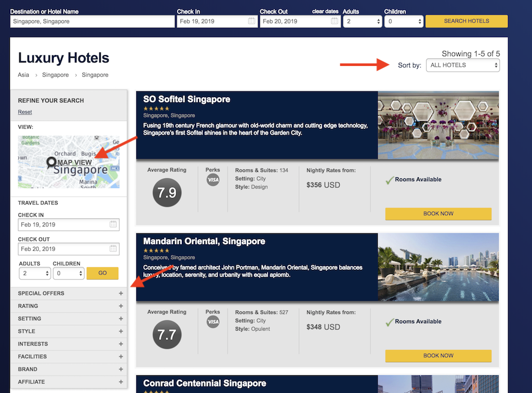Viewport: 532px width, 393px height.
Task: Click the Asia breadcrumb link
Action: pos(23,75)
